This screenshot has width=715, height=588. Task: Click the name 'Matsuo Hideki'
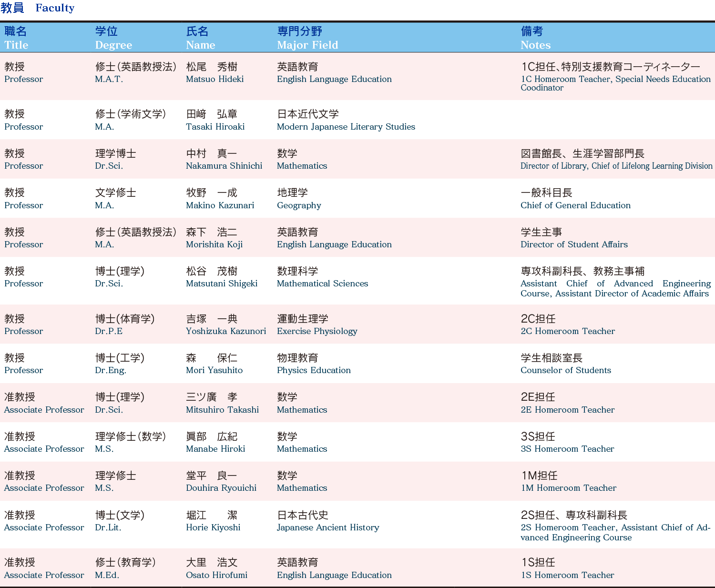coord(214,79)
